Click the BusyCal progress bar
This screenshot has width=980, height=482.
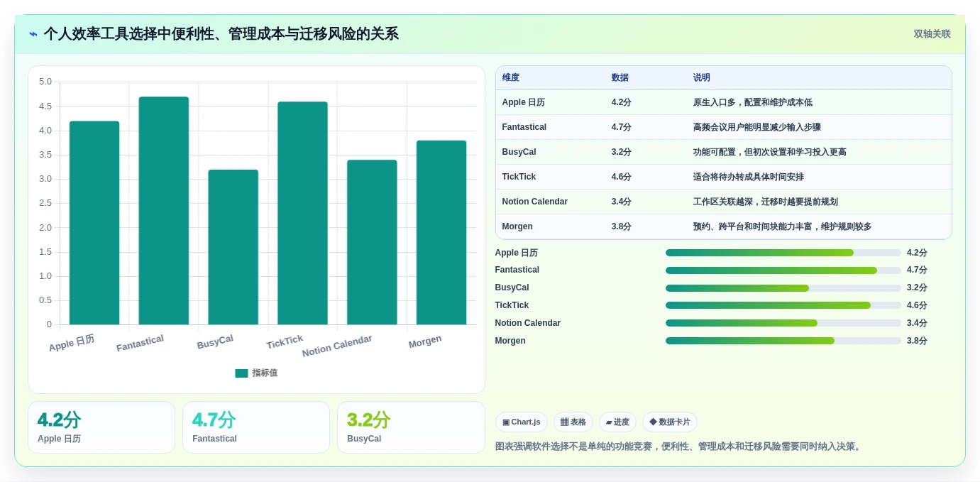coord(783,288)
